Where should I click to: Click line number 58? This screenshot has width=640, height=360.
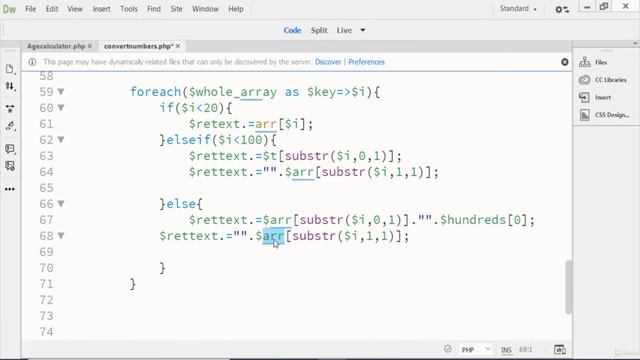pyautogui.click(x=46, y=76)
